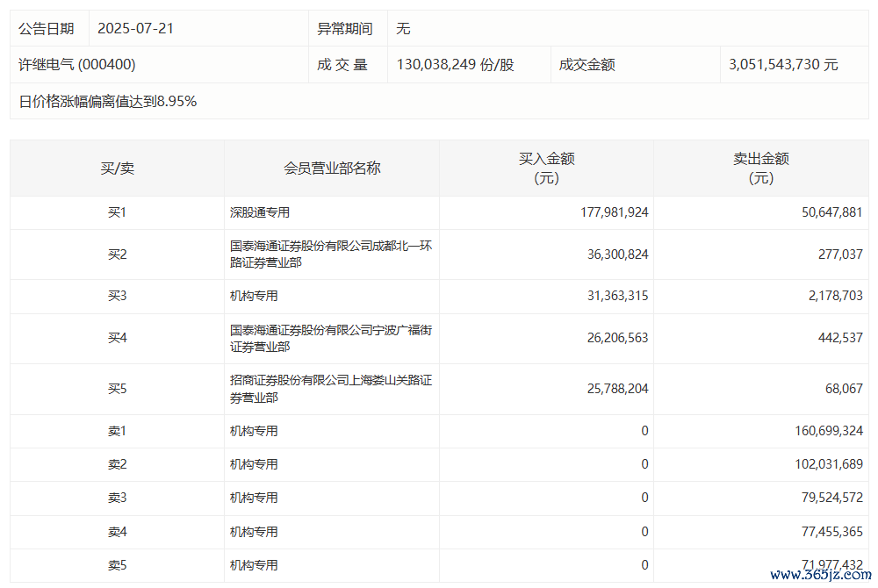Click the 买入金额 (元) column header
The image size is (878, 588).
pyautogui.click(x=546, y=168)
